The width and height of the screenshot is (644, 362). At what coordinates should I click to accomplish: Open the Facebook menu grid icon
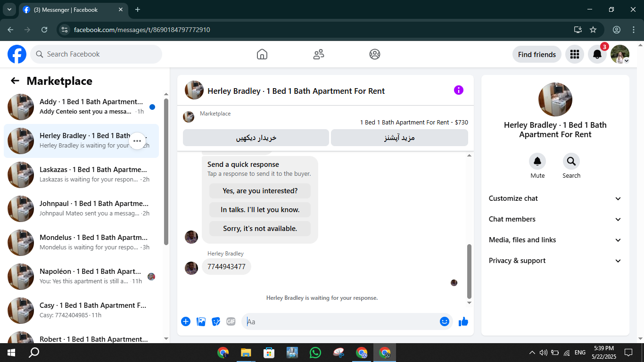click(x=574, y=54)
